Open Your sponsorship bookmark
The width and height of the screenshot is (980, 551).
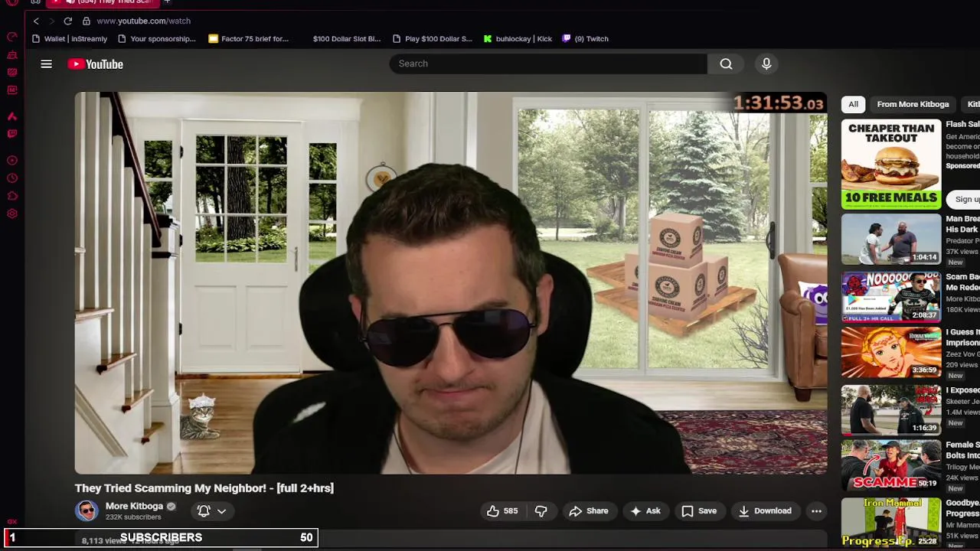pyautogui.click(x=157, y=39)
